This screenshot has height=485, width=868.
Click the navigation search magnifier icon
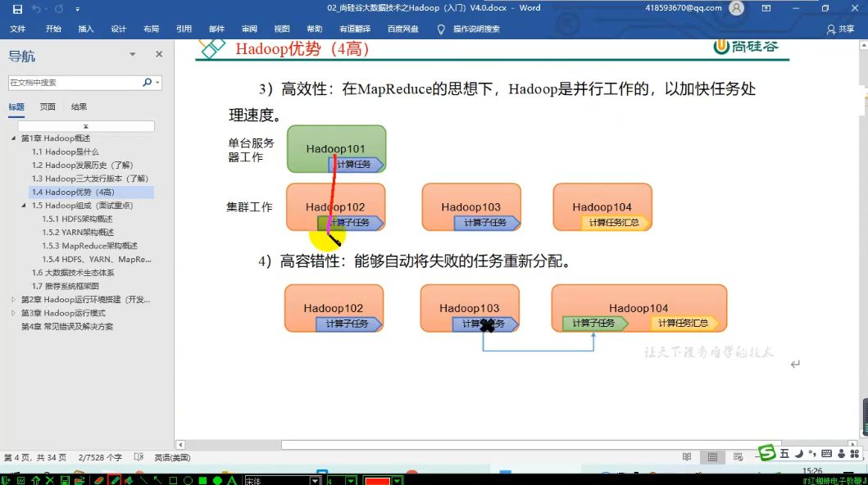pyautogui.click(x=148, y=83)
